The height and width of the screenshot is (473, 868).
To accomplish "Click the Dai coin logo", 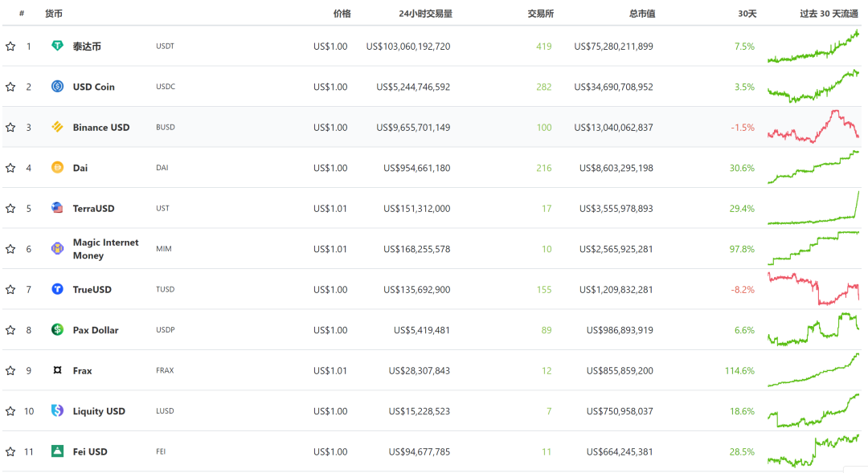I will point(57,167).
